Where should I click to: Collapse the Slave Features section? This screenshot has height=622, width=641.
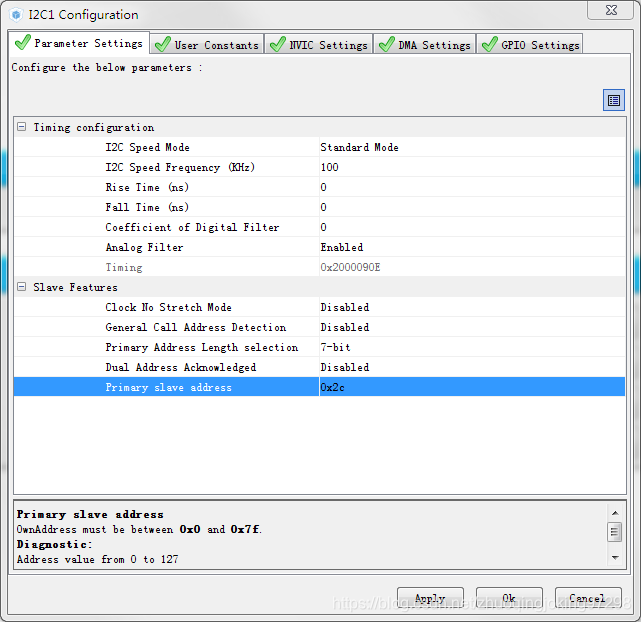tap(22, 287)
